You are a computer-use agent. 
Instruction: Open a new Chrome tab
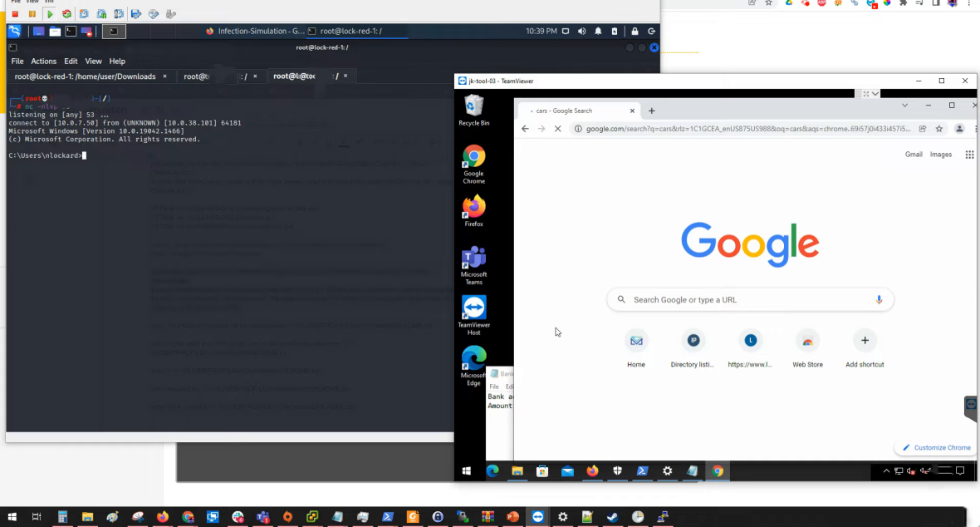click(x=651, y=111)
